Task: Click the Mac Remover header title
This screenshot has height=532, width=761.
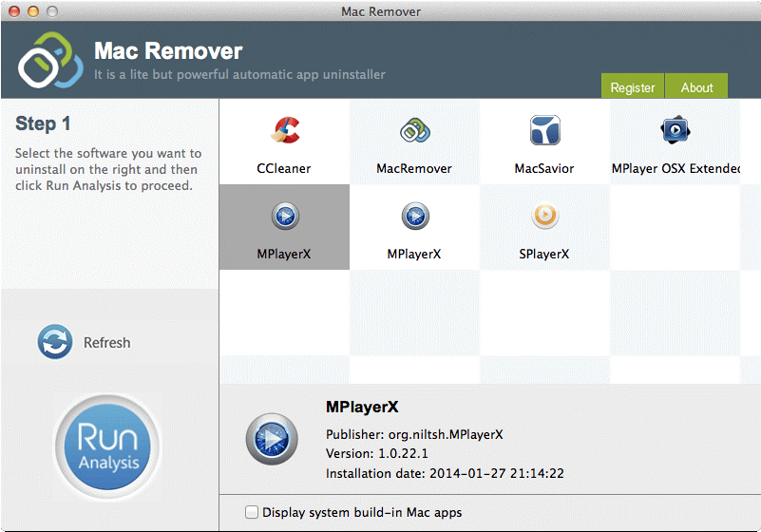Action: tap(168, 51)
